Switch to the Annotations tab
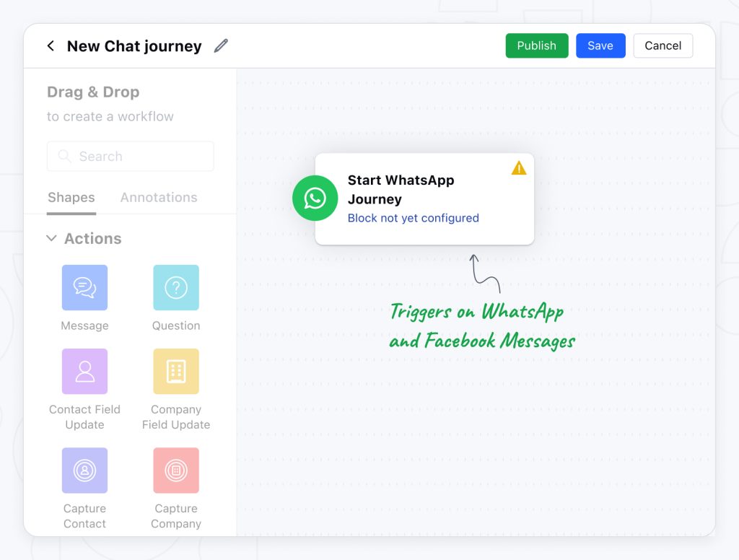The height and width of the screenshot is (560, 739). coord(158,197)
